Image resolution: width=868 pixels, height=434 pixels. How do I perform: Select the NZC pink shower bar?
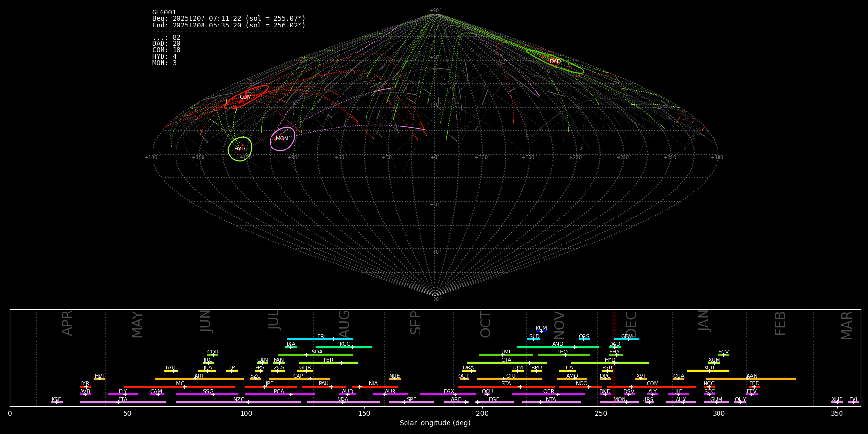239,402
